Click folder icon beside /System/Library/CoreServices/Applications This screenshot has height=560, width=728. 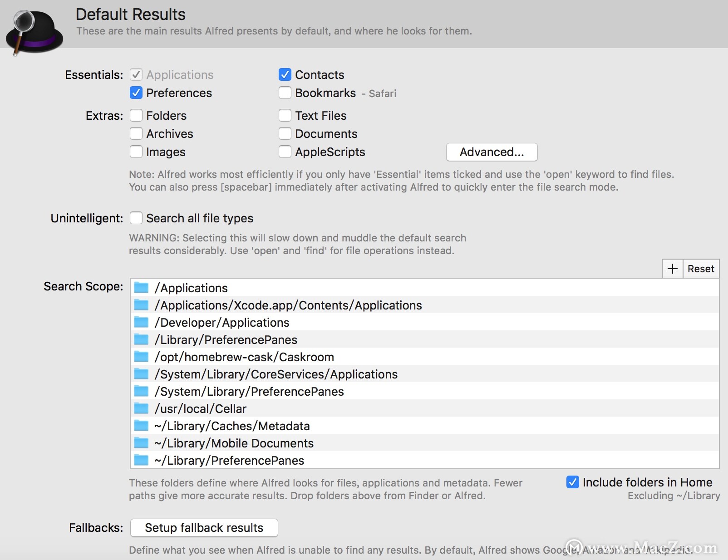pos(141,374)
